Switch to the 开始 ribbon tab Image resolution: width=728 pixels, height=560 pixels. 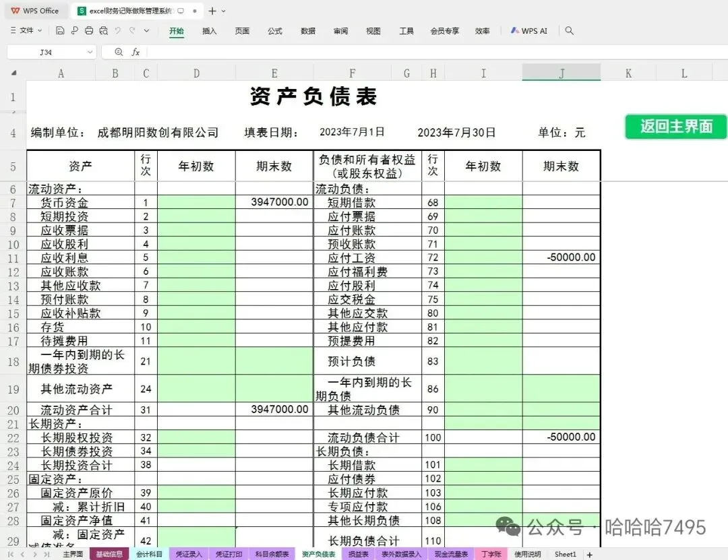[177, 31]
